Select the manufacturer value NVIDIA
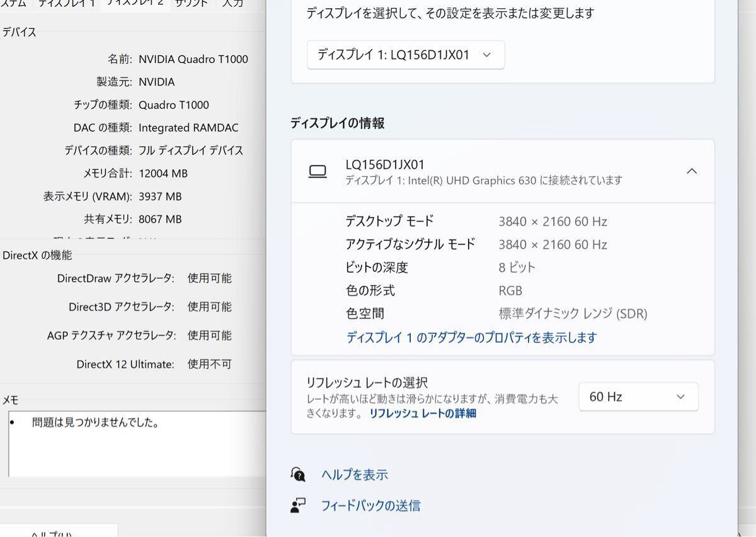The width and height of the screenshot is (756, 537). [x=157, y=82]
